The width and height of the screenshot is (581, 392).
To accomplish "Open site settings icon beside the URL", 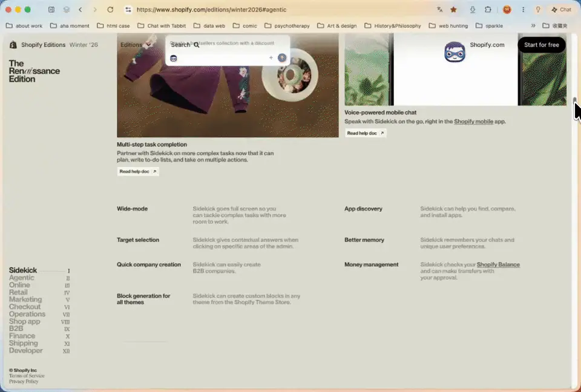I will [x=128, y=10].
